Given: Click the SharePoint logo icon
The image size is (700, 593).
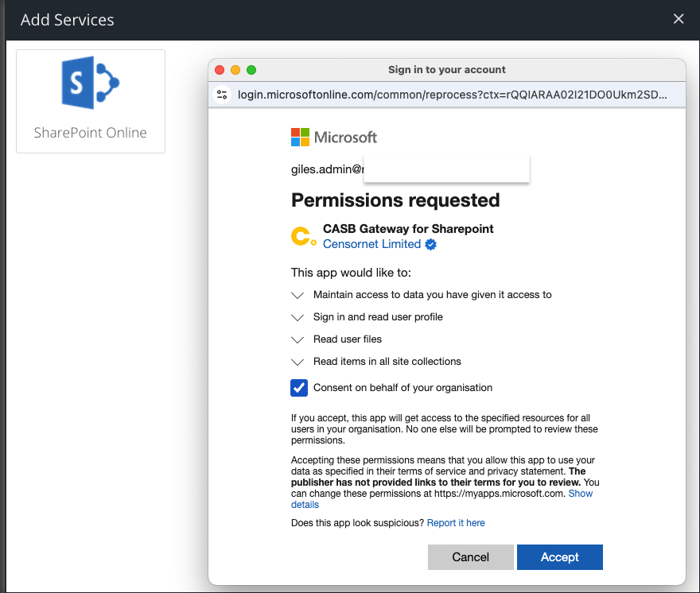Looking at the screenshot, I should click(x=91, y=83).
